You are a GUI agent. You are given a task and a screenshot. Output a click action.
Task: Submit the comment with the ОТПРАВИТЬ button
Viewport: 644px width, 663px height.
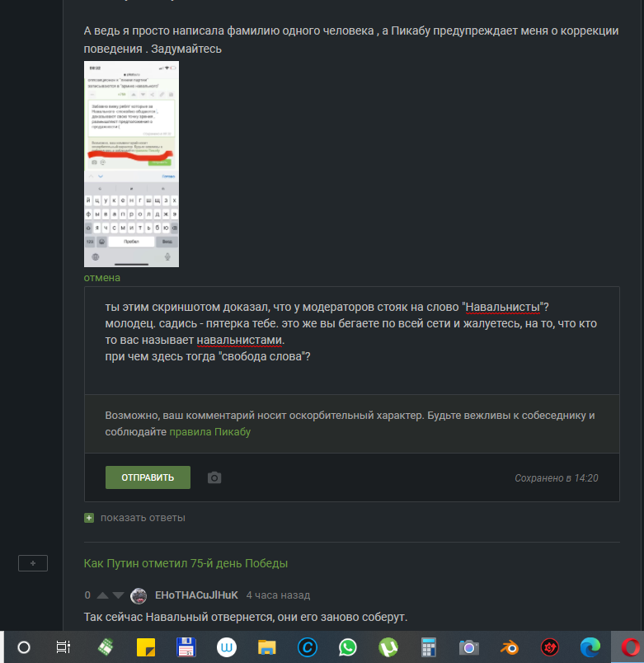(148, 477)
